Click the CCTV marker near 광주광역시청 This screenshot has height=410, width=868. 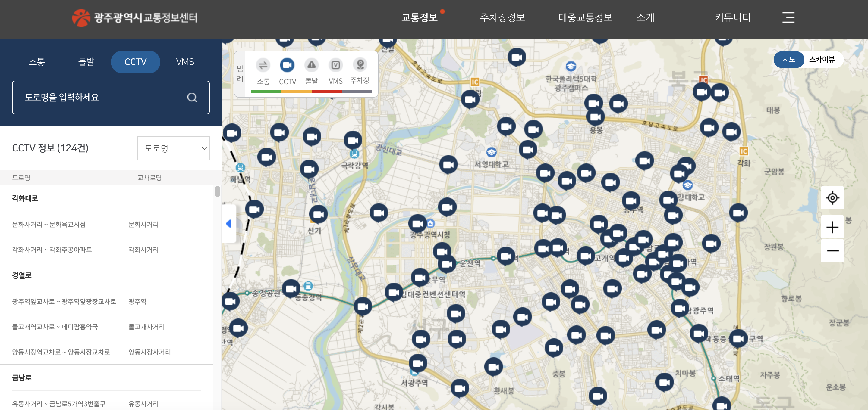click(x=417, y=223)
